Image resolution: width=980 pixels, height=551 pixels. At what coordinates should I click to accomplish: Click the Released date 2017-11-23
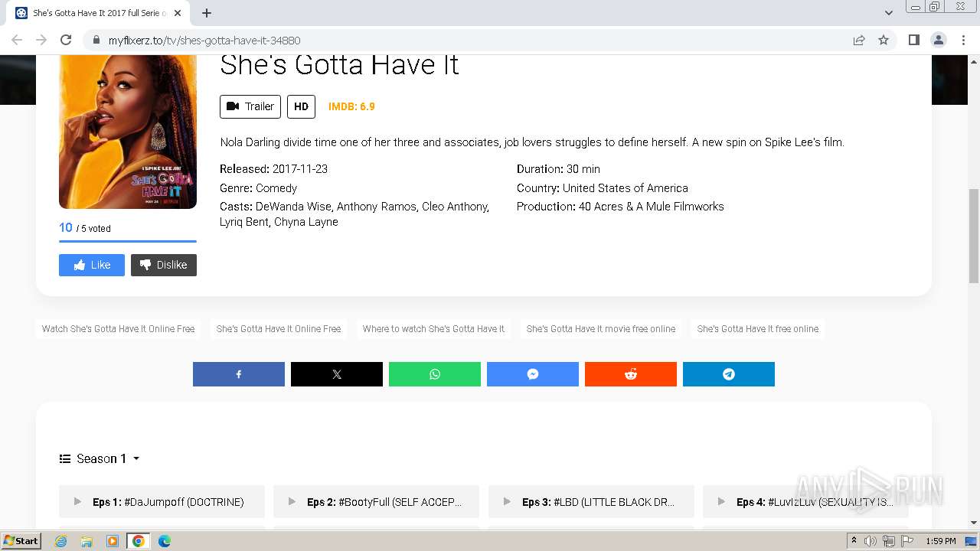click(x=300, y=169)
